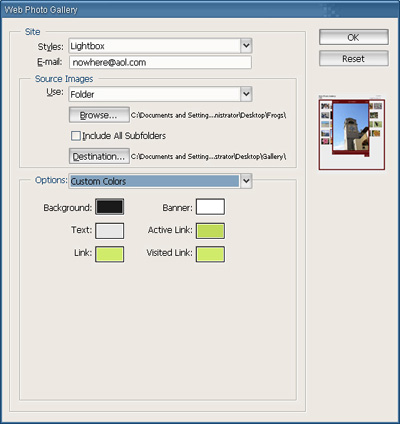Click the Browse... button
This screenshot has height=424, width=400.
99,115
